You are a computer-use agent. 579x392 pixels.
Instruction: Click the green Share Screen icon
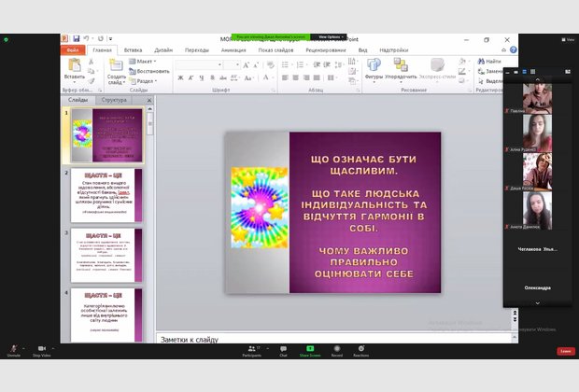[x=308, y=349]
